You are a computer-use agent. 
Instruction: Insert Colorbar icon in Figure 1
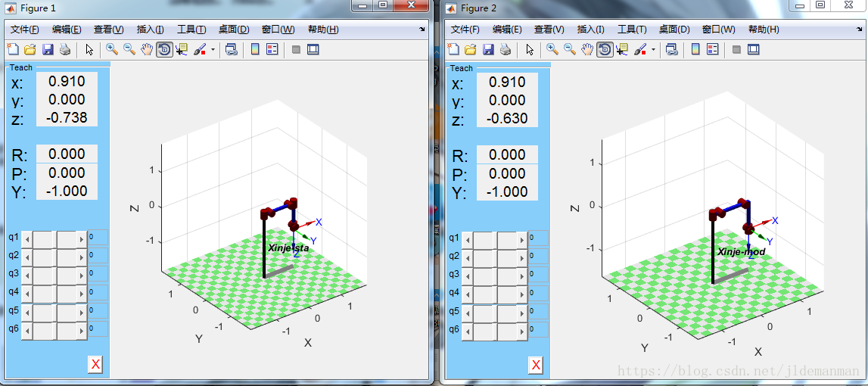tap(255, 50)
